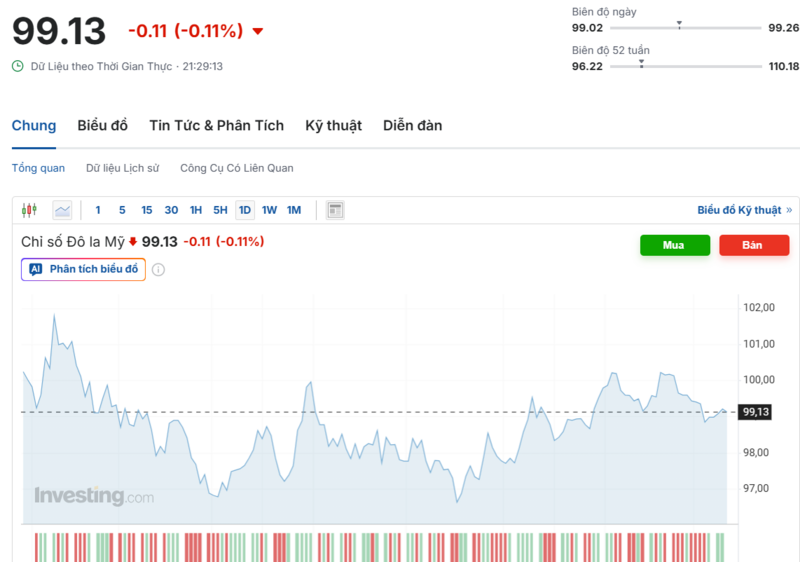Click the real-time data clock icon
Screen dimensions: 800x562
pyautogui.click(x=18, y=66)
